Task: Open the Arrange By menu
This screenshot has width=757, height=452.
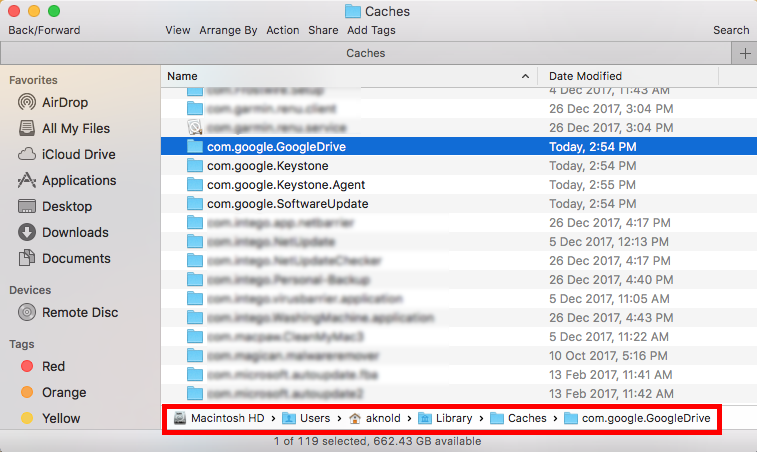Action: point(228,30)
